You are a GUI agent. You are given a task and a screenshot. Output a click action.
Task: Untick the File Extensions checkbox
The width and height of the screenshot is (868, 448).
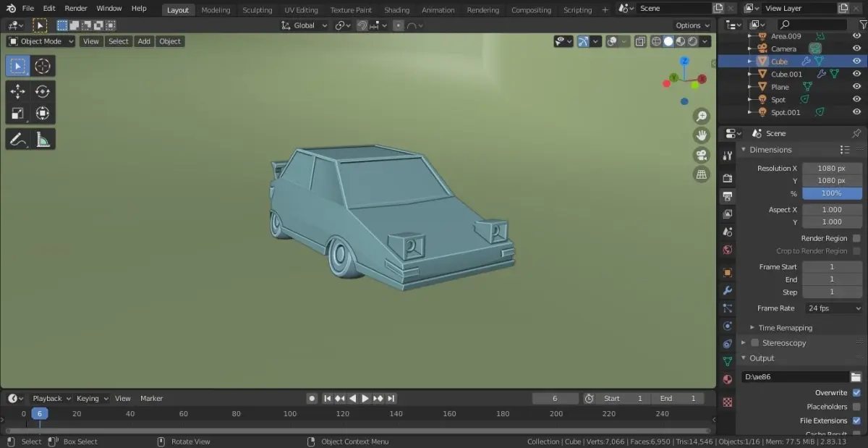pos(856,420)
